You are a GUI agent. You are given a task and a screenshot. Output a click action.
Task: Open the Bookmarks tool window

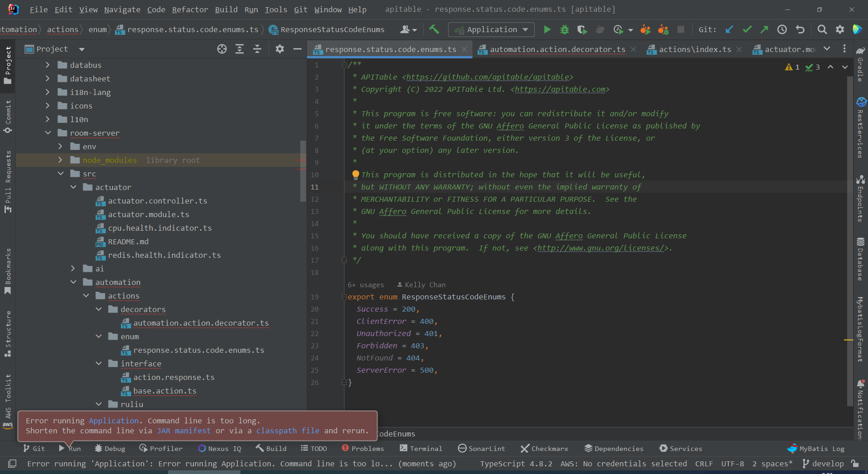(x=8, y=271)
